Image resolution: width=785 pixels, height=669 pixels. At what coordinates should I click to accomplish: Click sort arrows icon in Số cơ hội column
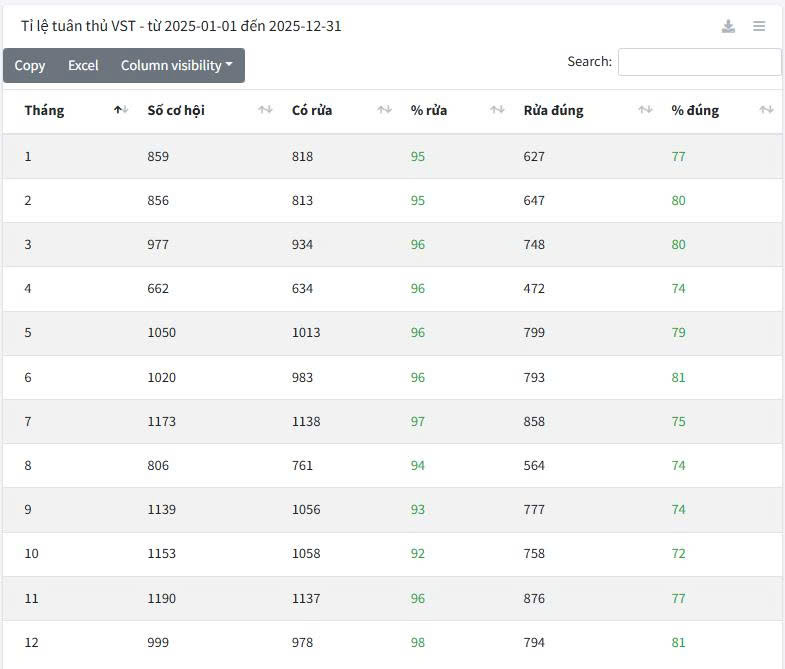[x=265, y=110]
